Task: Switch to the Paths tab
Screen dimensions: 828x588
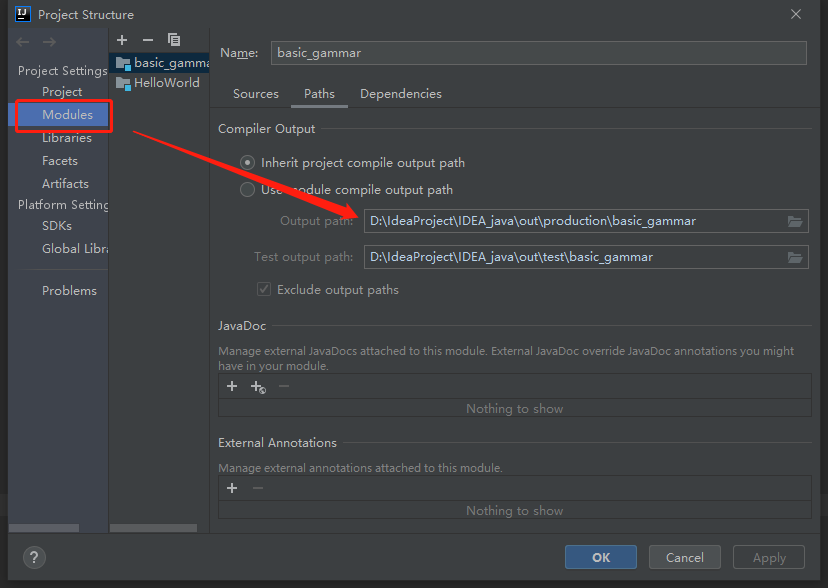Action: pyautogui.click(x=319, y=94)
